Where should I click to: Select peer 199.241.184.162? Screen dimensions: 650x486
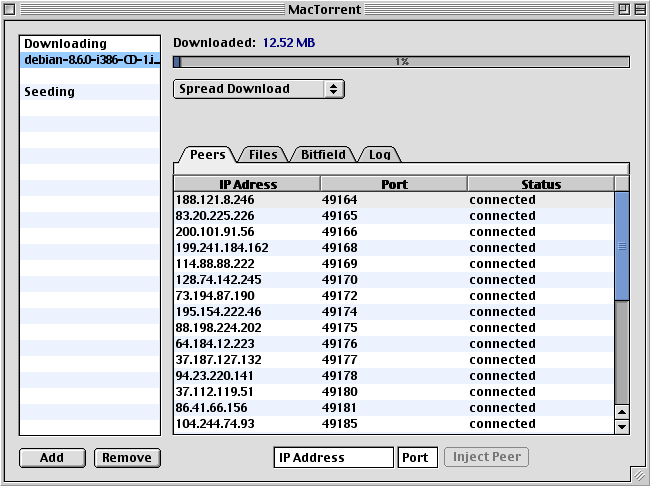pos(394,248)
